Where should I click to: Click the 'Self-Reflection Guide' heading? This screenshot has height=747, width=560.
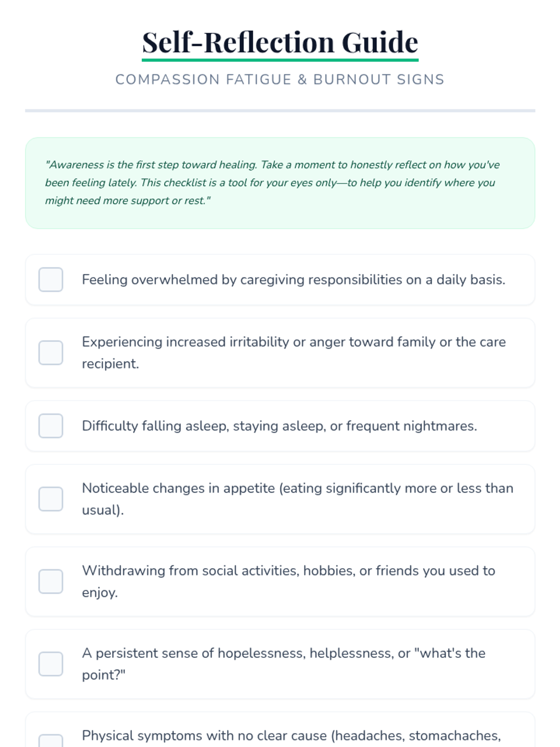[280, 42]
